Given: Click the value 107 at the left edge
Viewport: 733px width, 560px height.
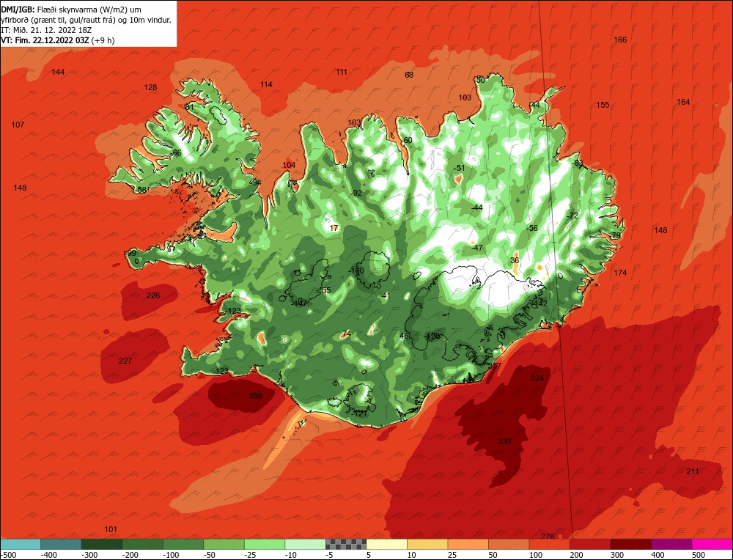Looking at the screenshot, I should (x=18, y=125).
